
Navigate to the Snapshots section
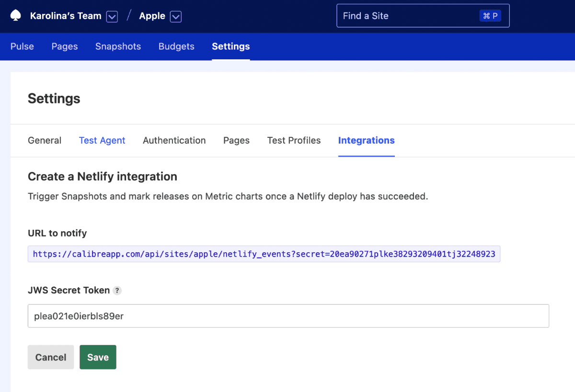(x=118, y=46)
